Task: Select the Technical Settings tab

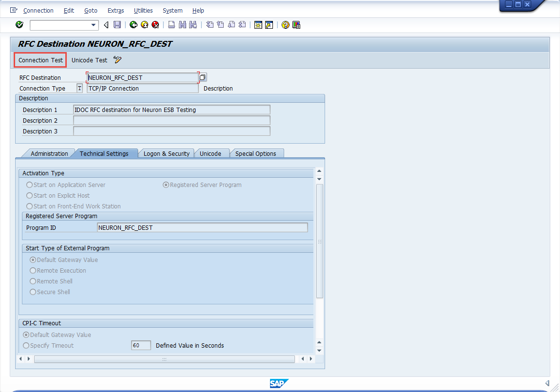Action: pos(104,153)
